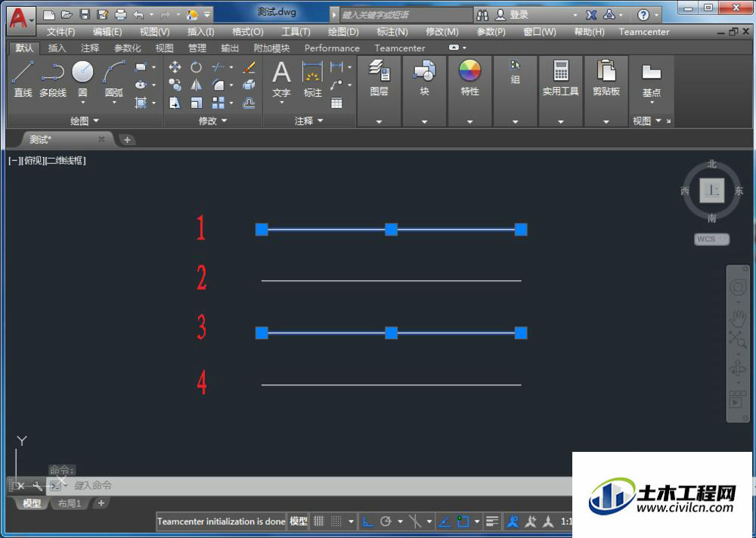This screenshot has height=538, width=756.
Task: Click the Scale tool icon
Action: [196, 103]
